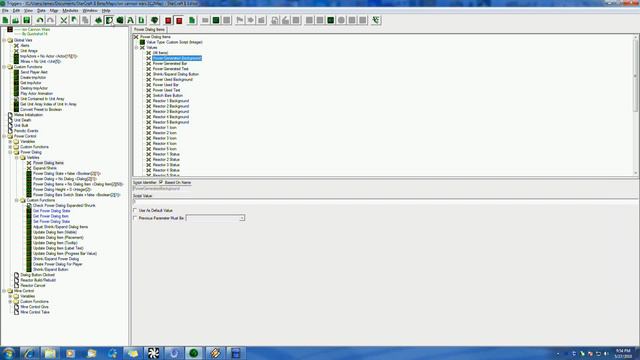Open the Modules menu

click(x=70, y=10)
